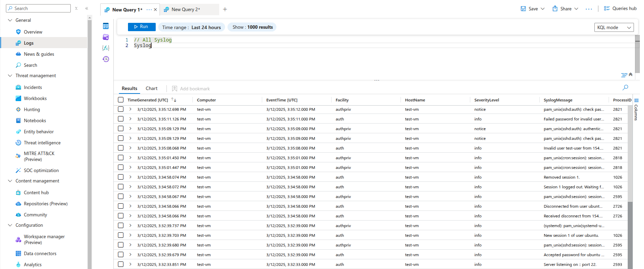Open the Overview shield icon
The image size is (644, 269).
18,32
